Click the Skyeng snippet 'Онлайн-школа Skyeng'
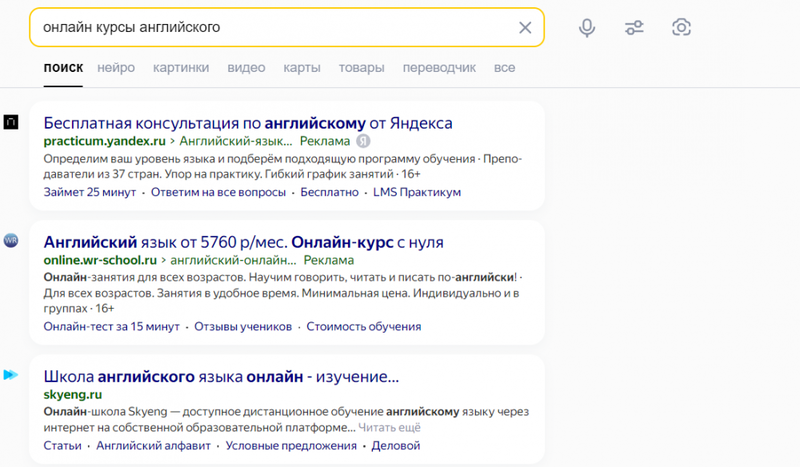 [x=286, y=420]
